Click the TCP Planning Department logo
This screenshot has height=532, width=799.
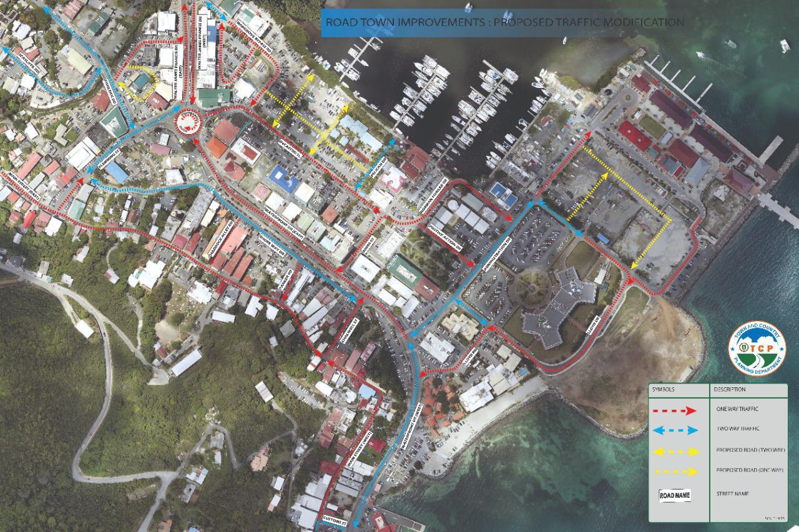click(756, 348)
